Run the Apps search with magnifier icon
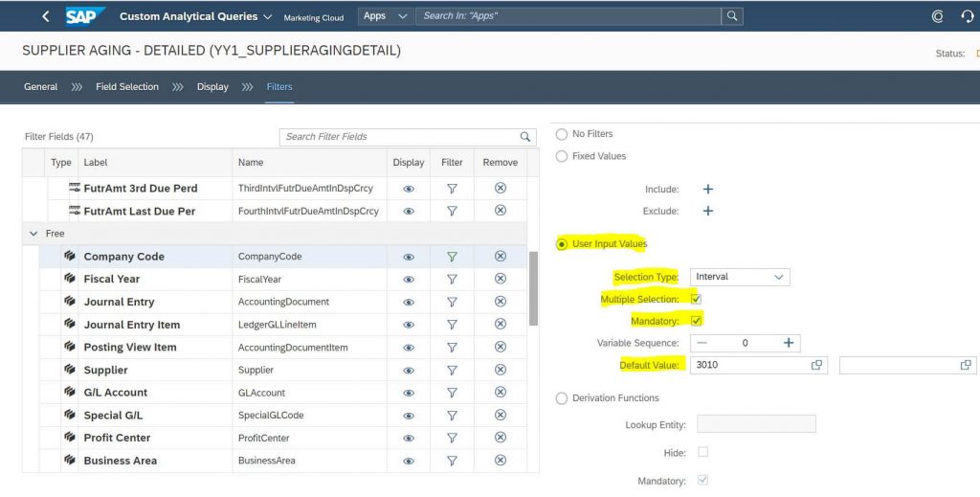Viewport: 980px width, 497px height. (x=732, y=16)
